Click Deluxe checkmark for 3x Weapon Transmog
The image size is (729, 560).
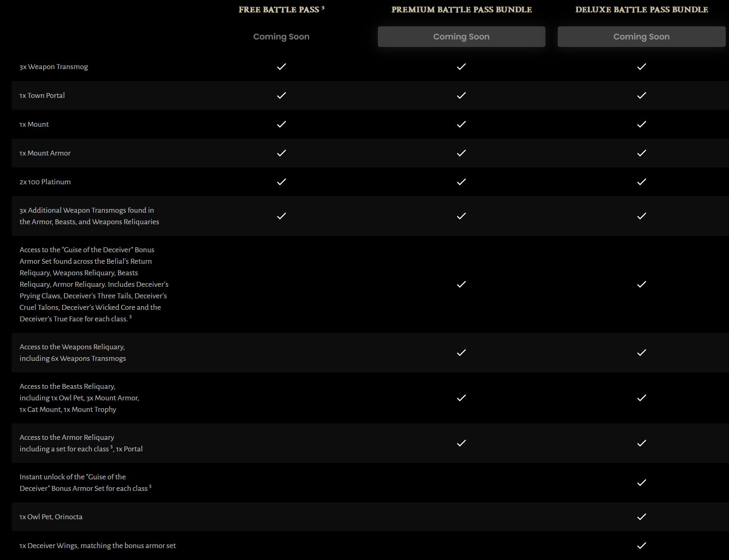pyautogui.click(x=642, y=66)
